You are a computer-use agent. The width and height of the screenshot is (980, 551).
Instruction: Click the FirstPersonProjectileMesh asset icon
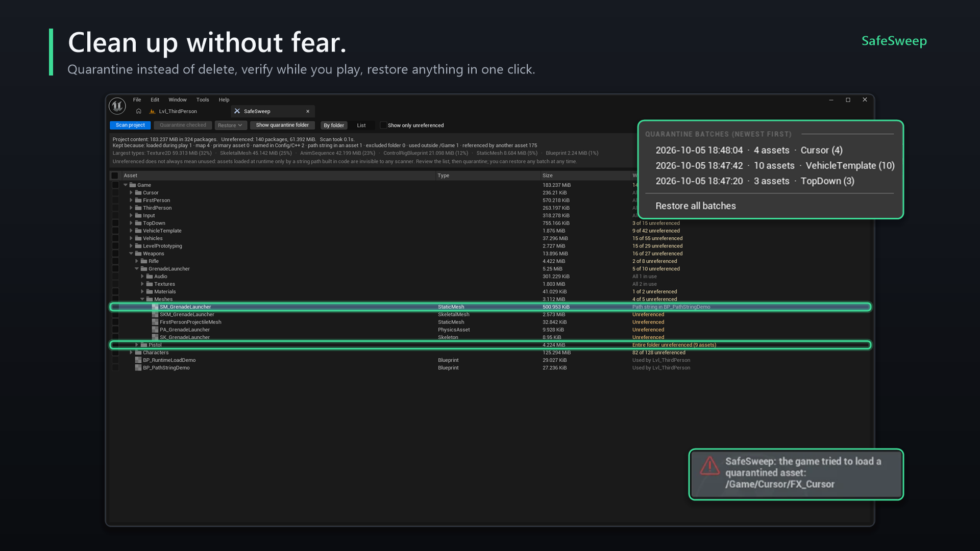coord(155,322)
